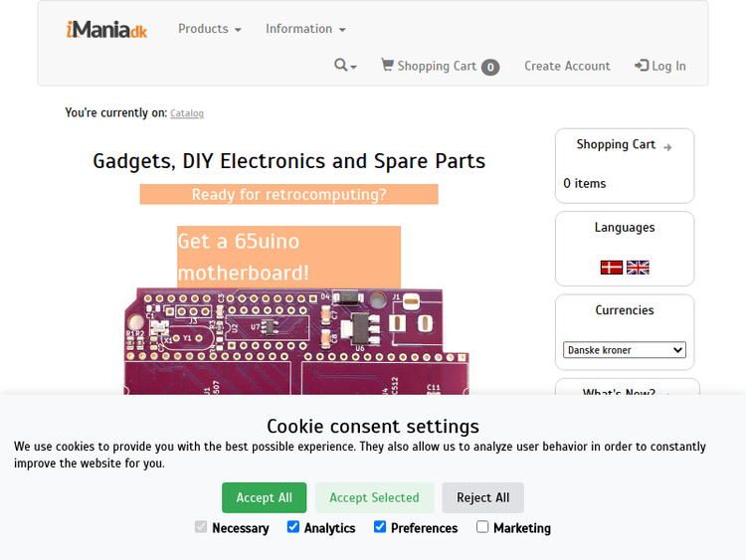This screenshot has width=746, height=560.
Task: Switch language with the Danish flag
Action: coord(612,268)
